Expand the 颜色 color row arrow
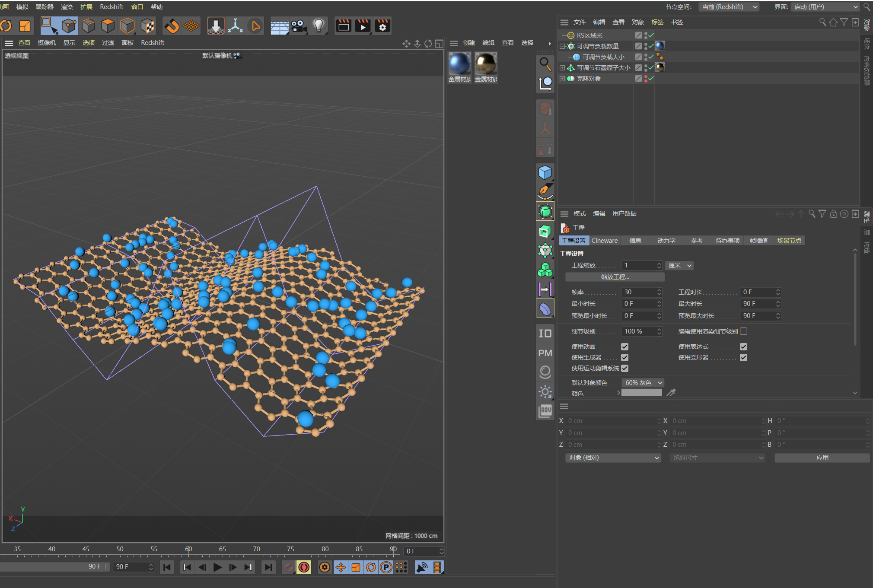 coord(618,393)
